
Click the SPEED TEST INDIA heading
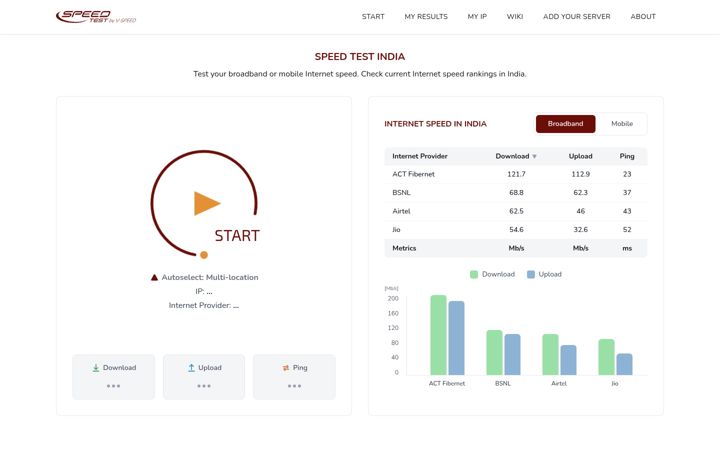pyautogui.click(x=360, y=57)
